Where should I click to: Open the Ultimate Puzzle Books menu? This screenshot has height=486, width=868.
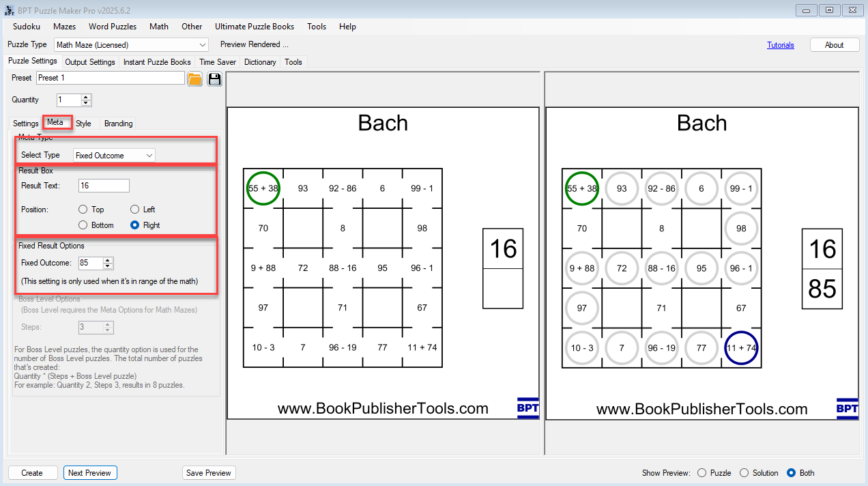click(x=254, y=27)
